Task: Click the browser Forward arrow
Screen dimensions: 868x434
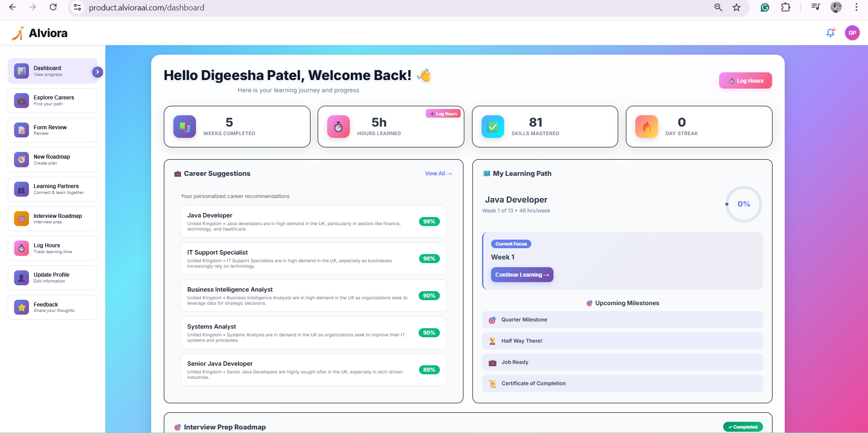Action: point(33,7)
